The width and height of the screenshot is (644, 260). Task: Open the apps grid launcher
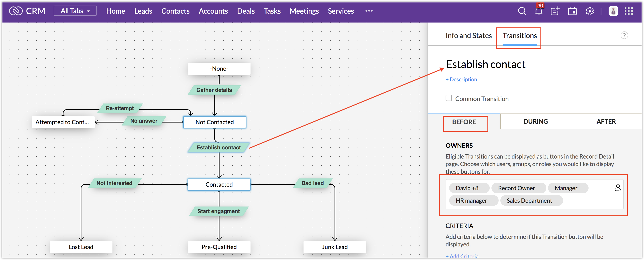pos(628,11)
